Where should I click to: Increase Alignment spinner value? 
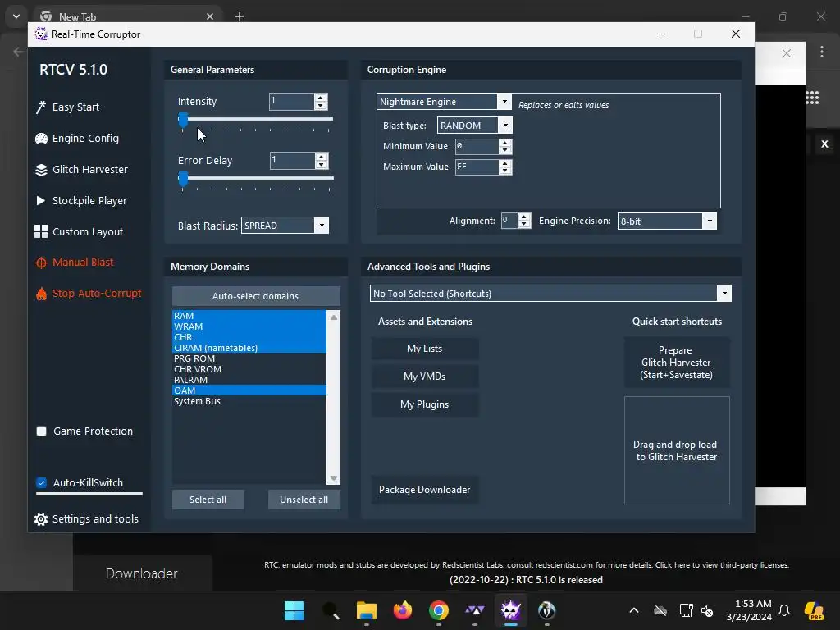point(524,217)
